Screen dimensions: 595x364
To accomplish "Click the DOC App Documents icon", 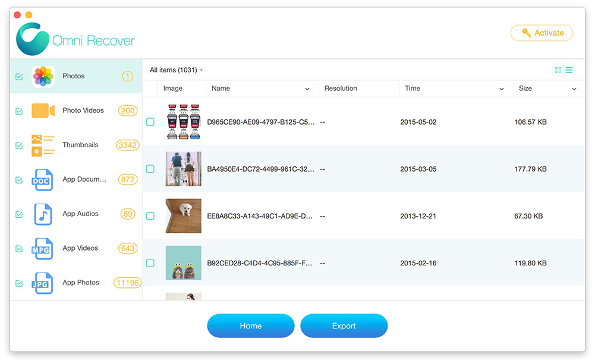I will coord(42,180).
